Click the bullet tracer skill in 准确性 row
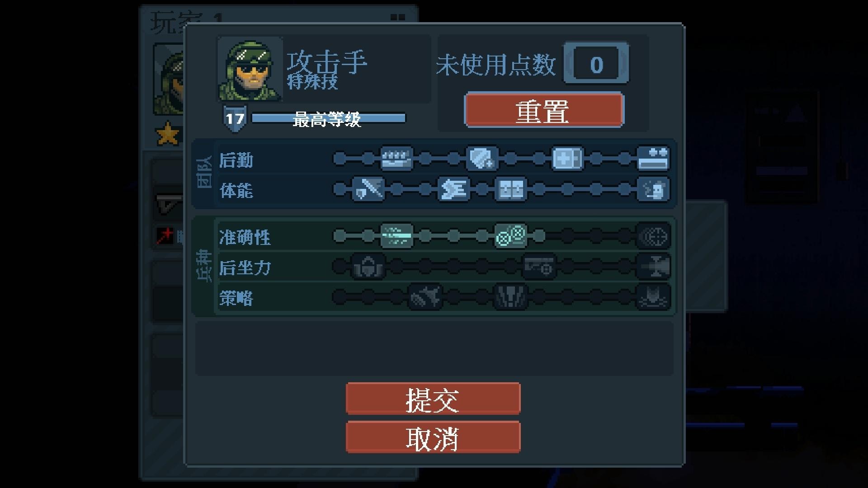The image size is (868, 488). coord(396,236)
